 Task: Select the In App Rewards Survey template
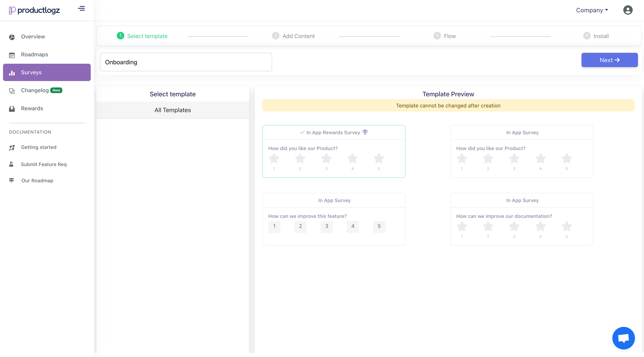pos(333,132)
